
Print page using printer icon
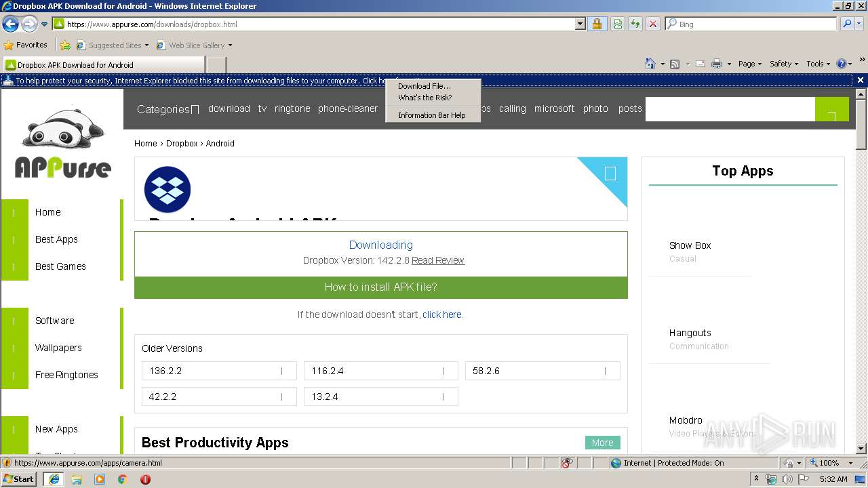click(717, 64)
